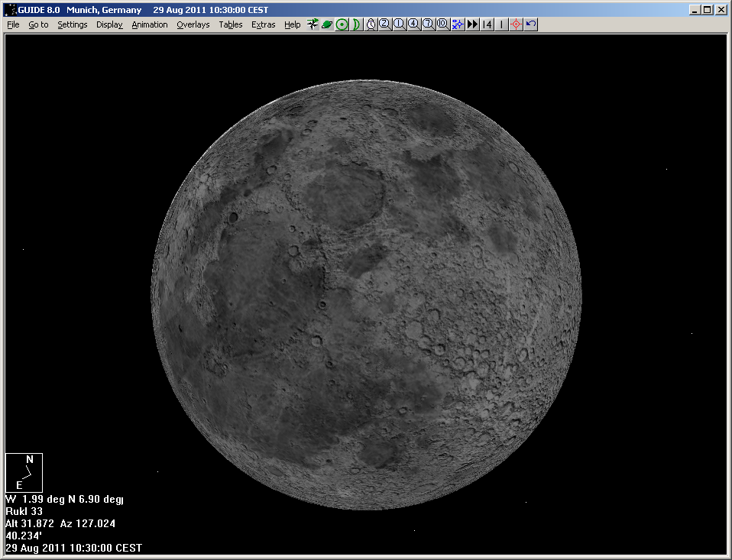Click the green Sun circle icon
The height and width of the screenshot is (560, 732).
342,24
